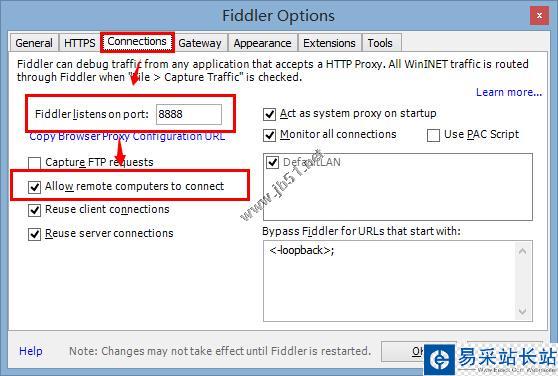The image size is (558, 376).
Task: Uncheck Allow remote computers to connect
Action: click(x=35, y=186)
